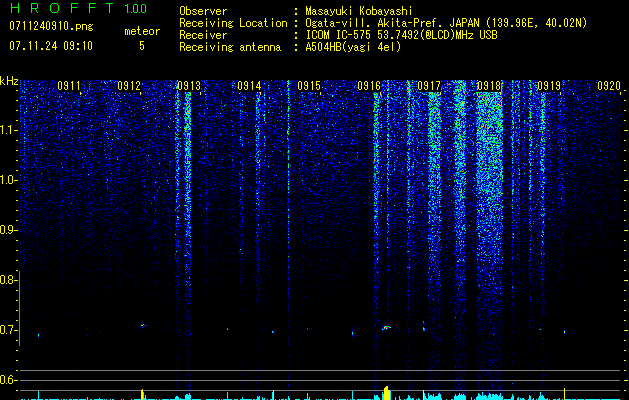
Task: Click the 0918 time marker
Action: [x=489, y=85]
